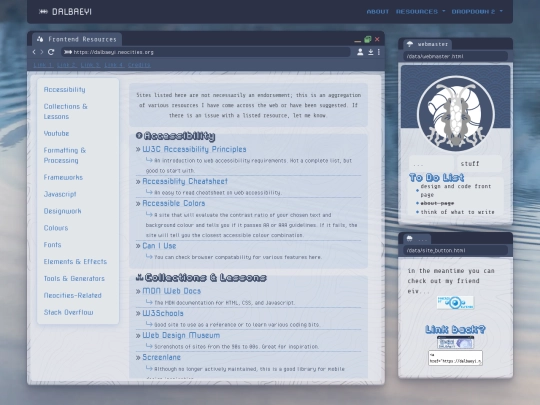Viewport: 540px width, 405px height.
Task: Open the About page in navbar
Action: point(377,12)
